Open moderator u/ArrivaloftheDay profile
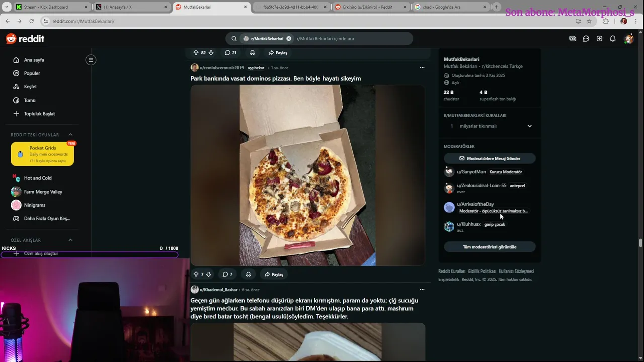Image resolution: width=644 pixels, height=362 pixels. [475, 204]
